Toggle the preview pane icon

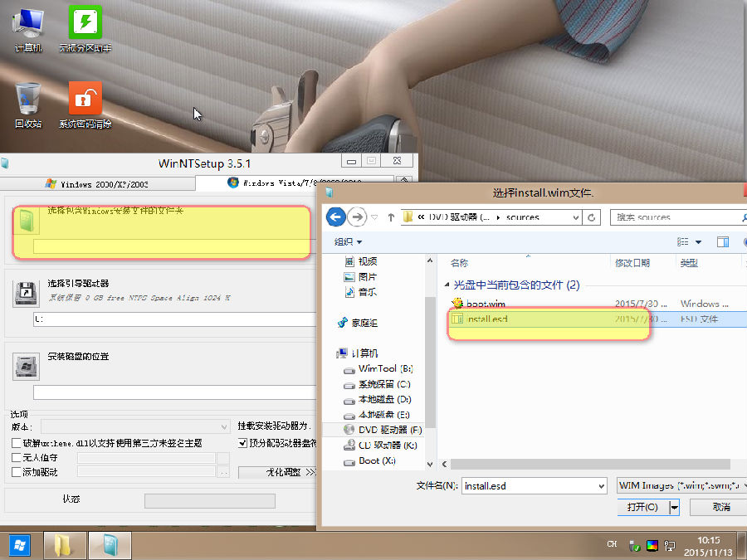[x=723, y=242]
